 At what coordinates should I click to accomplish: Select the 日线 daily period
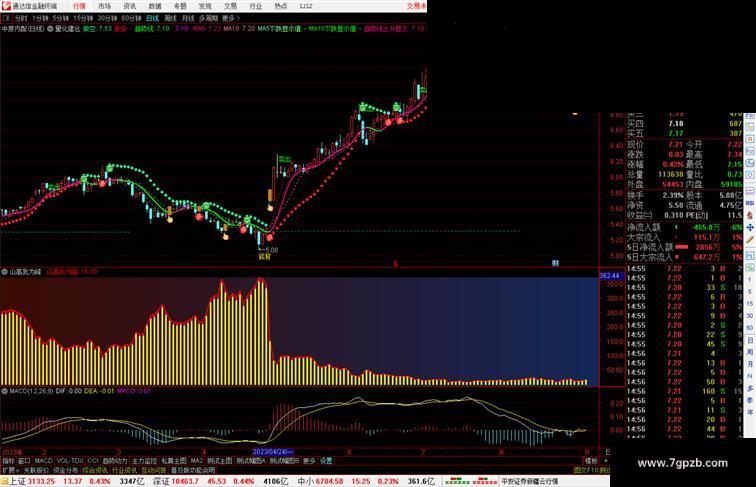tap(152, 18)
